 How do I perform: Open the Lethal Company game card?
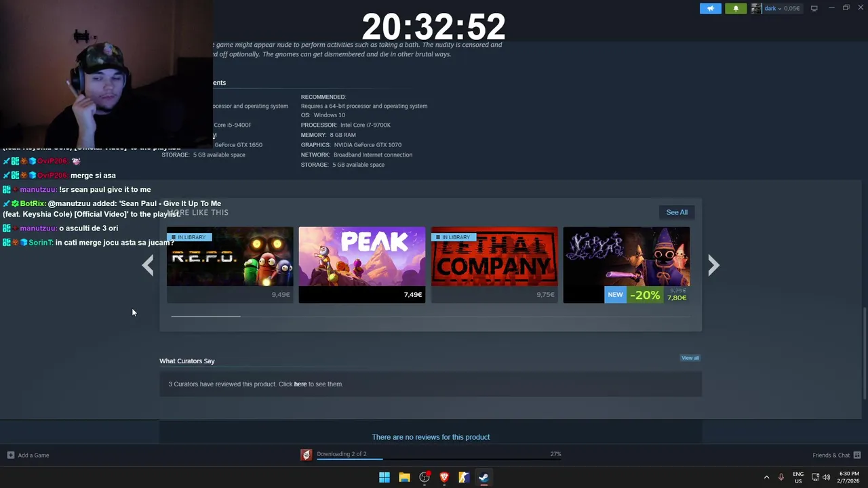click(x=494, y=264)
